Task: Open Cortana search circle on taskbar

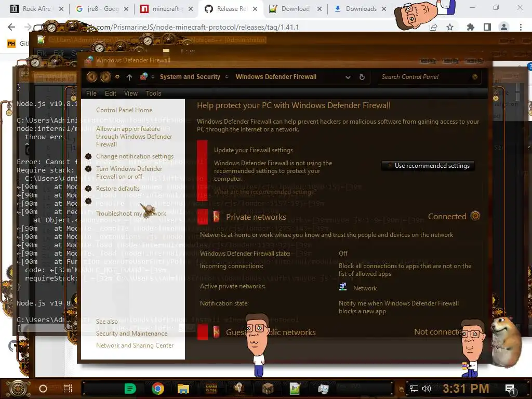Action: point(43,389)
